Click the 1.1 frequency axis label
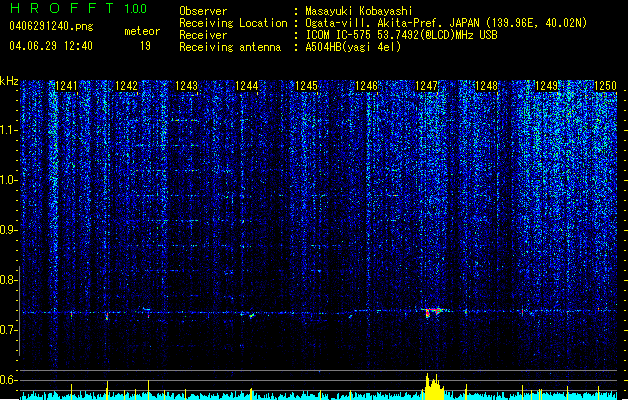 (9, 130)
